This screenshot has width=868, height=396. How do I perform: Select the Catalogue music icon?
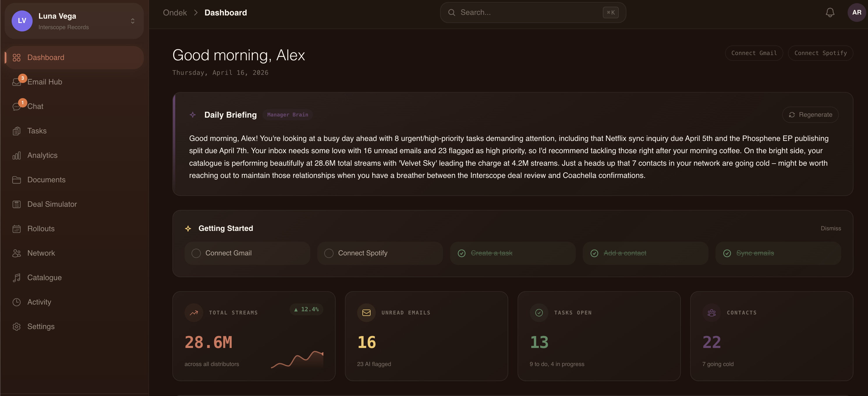pyautogui.click(x=17, y=277)
